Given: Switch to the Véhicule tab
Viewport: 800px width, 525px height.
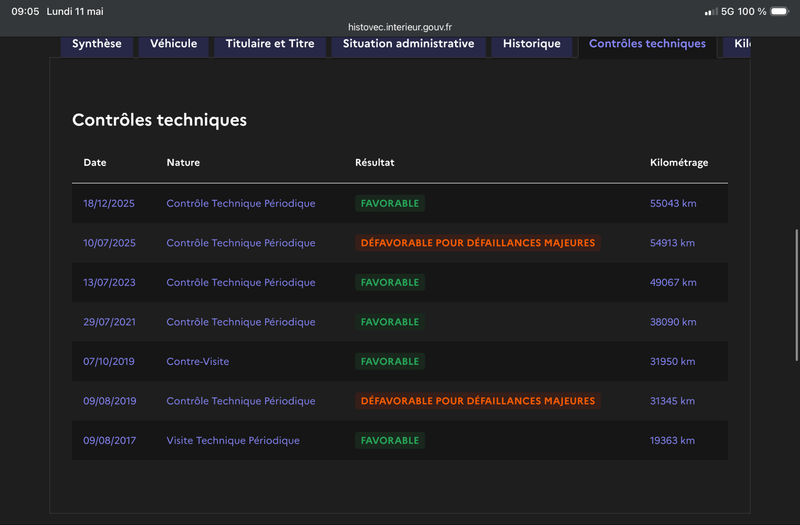Looking at the screenshot, I should 173,44.
